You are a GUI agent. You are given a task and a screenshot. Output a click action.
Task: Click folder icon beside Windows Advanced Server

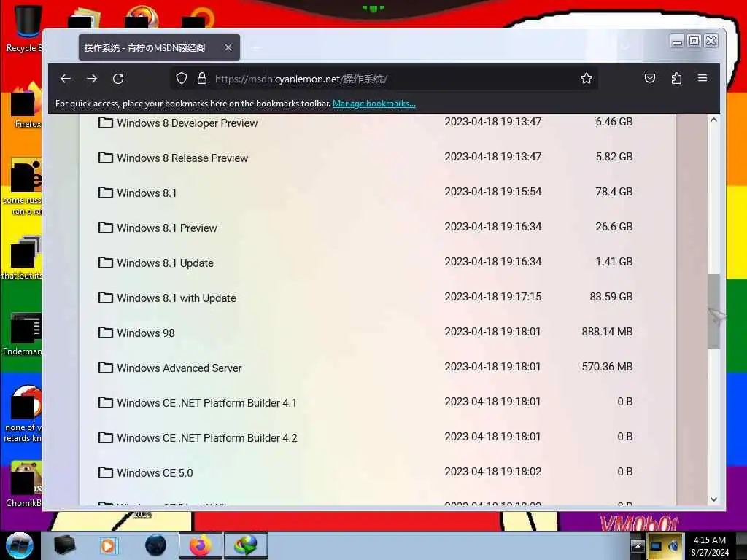pos(105,367)
